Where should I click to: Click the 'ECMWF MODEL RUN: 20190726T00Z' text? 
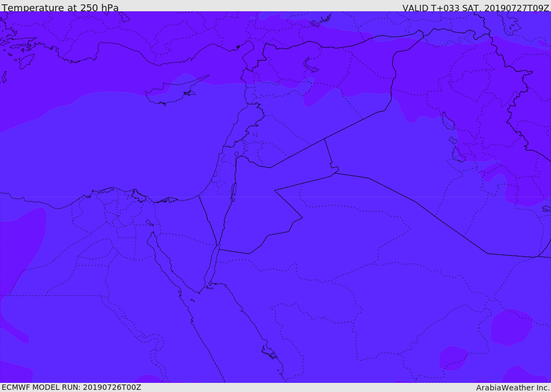click(x=72, y=388)
